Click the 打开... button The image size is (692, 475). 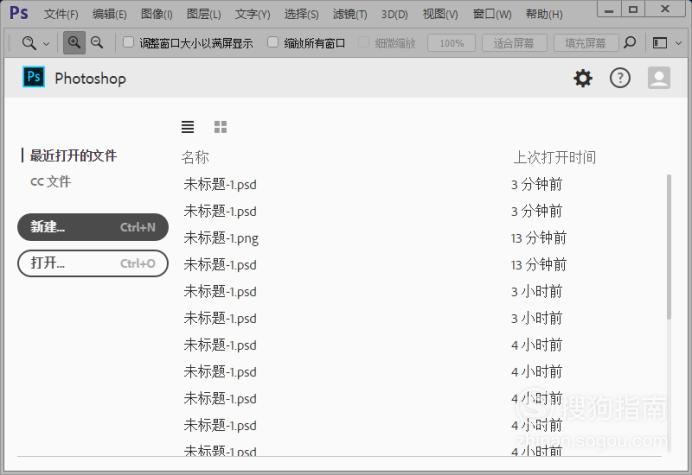[93, 264]
